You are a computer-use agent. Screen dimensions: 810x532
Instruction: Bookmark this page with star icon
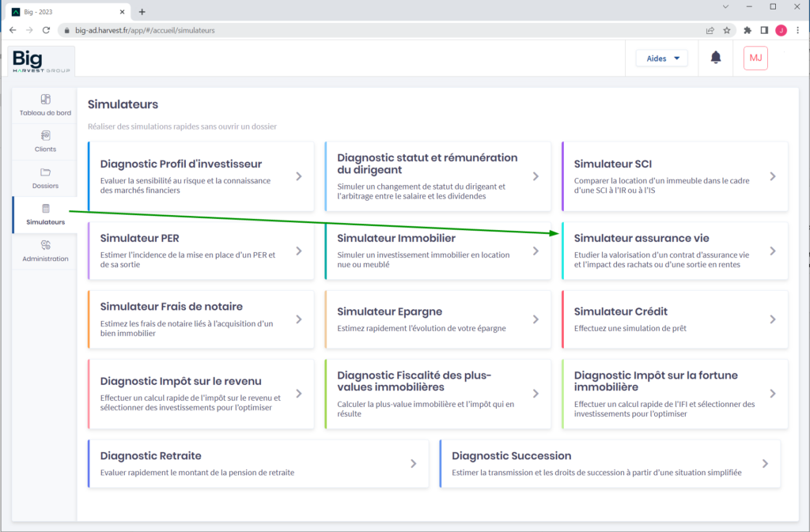pos(726,30)
